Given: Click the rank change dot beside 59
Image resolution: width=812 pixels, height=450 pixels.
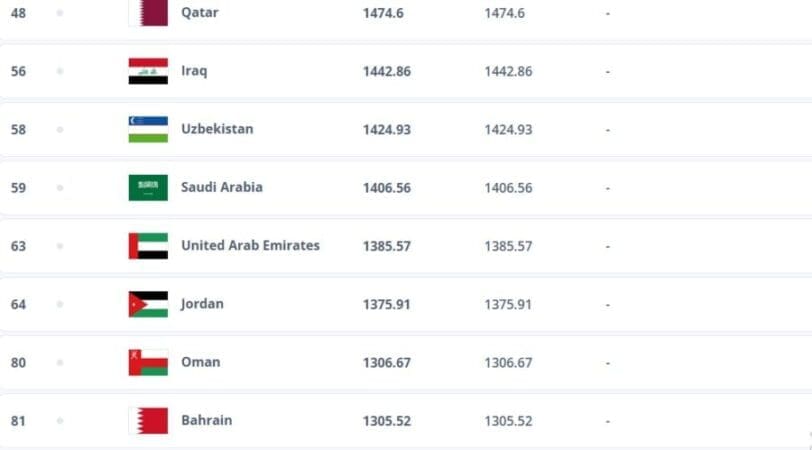Looking at the screenshot, I should [60, 187].
